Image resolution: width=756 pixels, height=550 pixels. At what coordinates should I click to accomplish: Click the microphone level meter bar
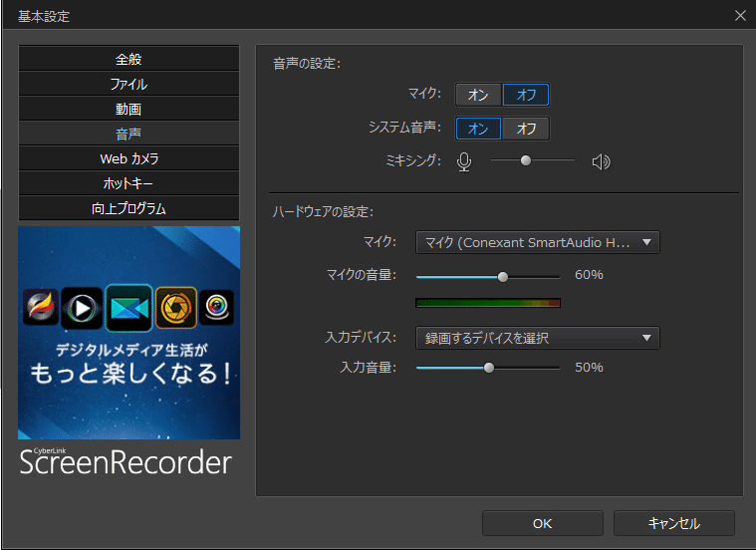pos(488,303)
